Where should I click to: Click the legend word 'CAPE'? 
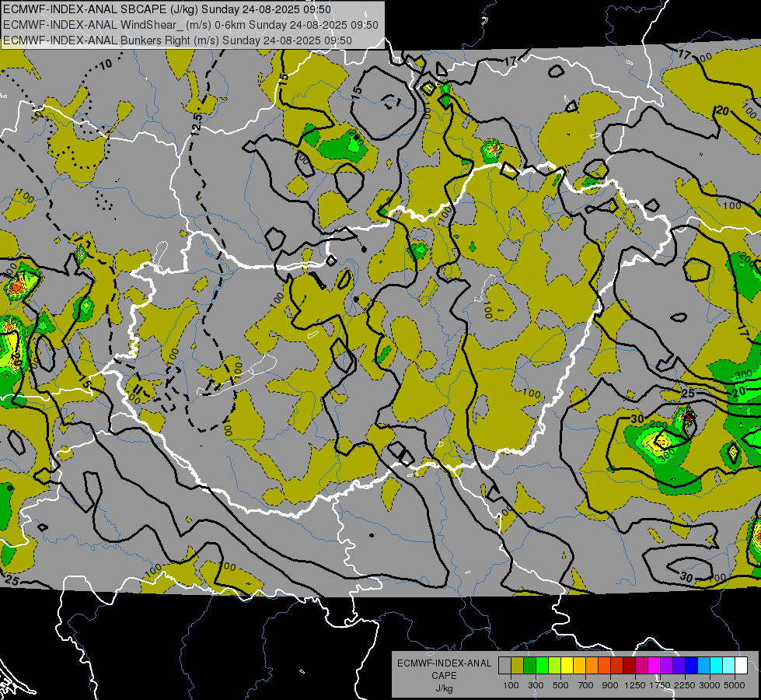tap(444, 676)
